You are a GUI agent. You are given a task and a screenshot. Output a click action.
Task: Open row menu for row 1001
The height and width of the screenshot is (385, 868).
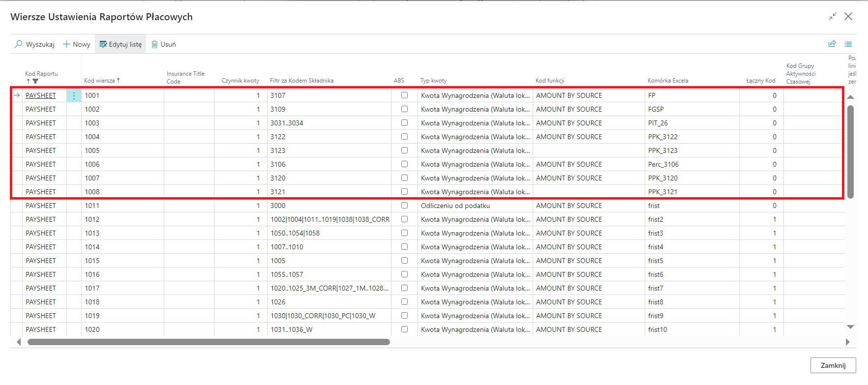tap(74, 95)
